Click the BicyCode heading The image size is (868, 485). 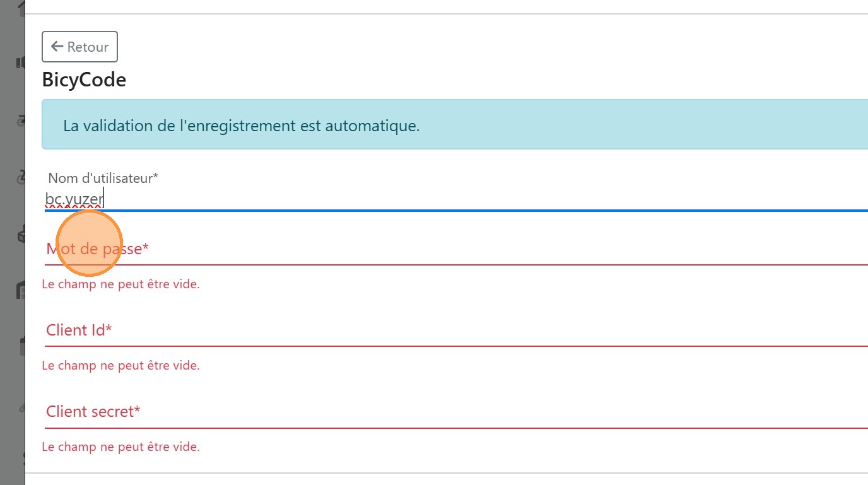pyautogui.click(x=84, y=80)
